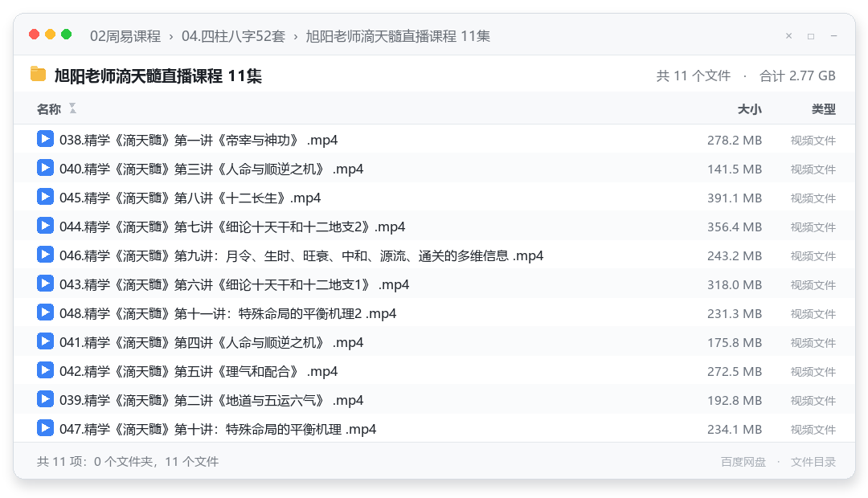Click 视频文件 type in the 047 row
The image size is (868, 498).
click(x=813, y=430)
